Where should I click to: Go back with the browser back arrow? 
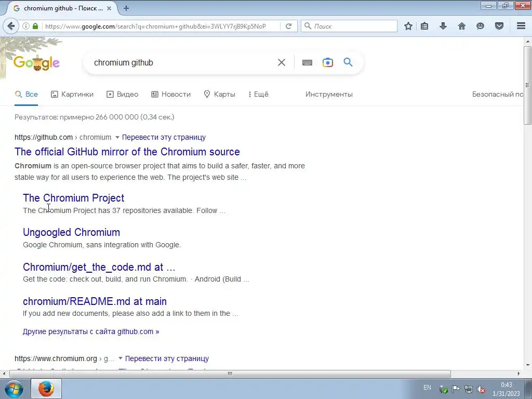pyautogui.click(x=11, y=26)
